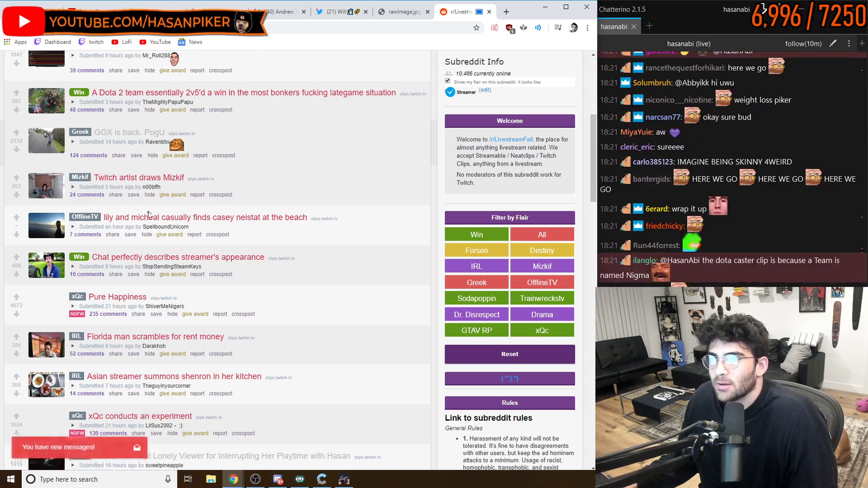
Task: Open Chrome's media control playlist icon
Action: click(x=558, y=28)
